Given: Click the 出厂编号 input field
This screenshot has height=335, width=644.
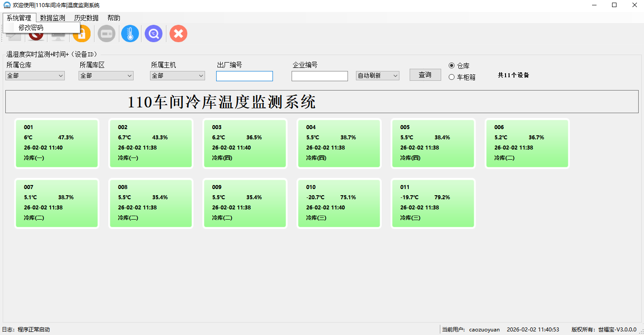Looking at the screenshot, I should pyautogui.click(x=245, y=76).
